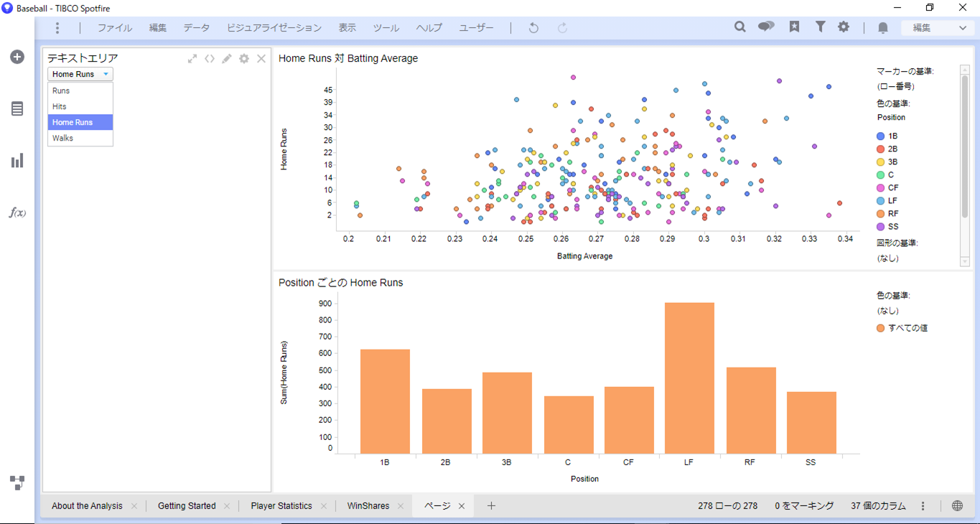Close the WinShares tab
Viewport: 980px width, 524px height.
tap(401, 506)
